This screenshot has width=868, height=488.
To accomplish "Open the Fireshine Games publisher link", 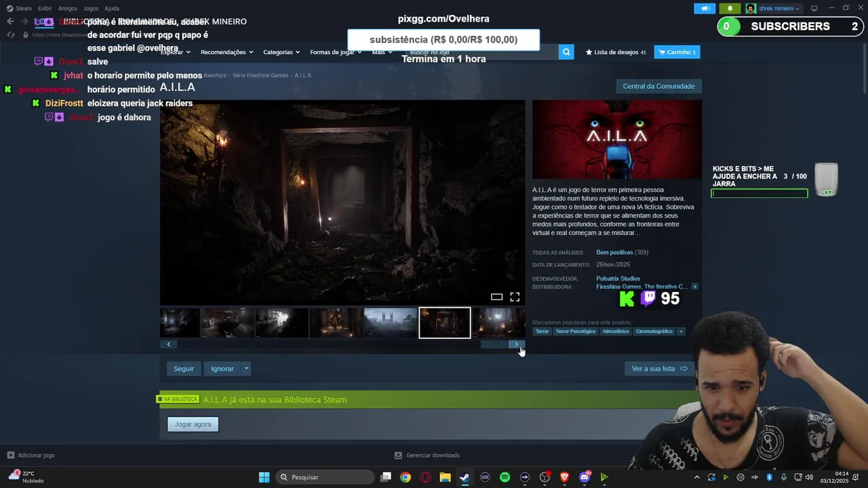I will [618, 287].
